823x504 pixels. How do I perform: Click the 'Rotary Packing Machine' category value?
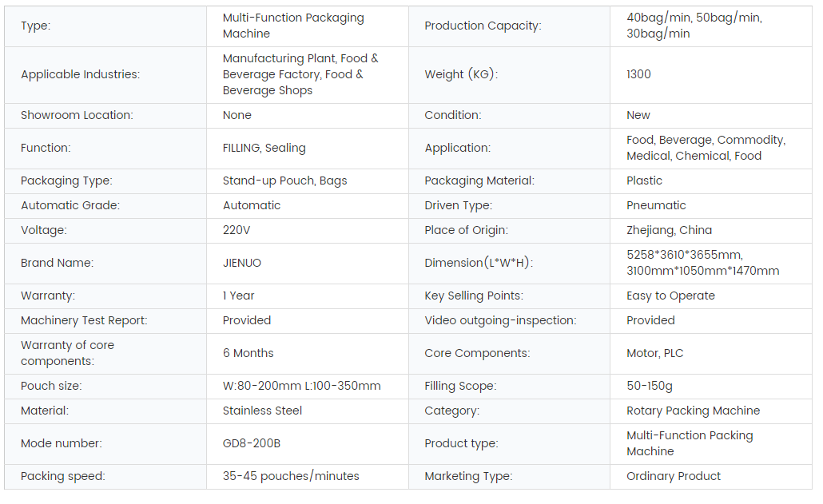693,411
